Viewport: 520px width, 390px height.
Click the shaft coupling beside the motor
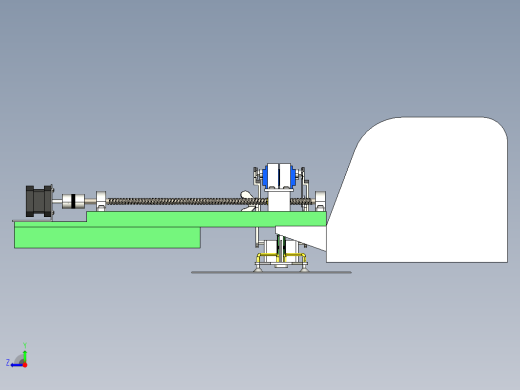pos(73,201)
